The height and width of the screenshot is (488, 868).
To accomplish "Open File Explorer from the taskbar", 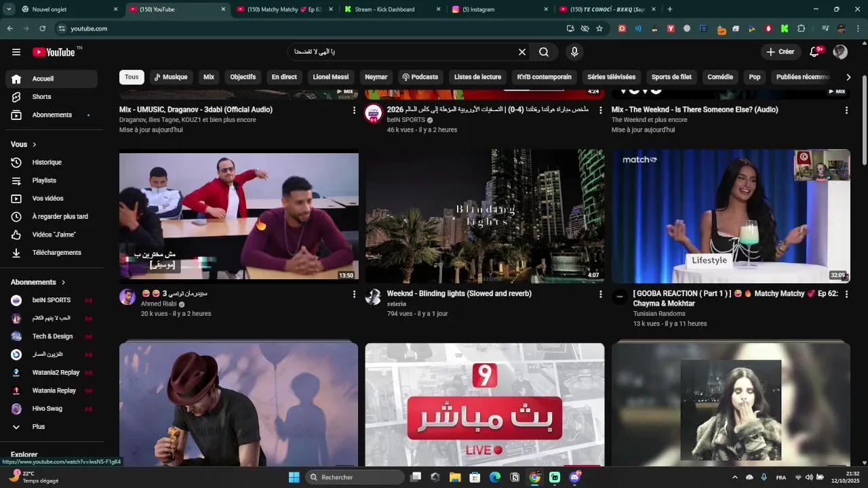I will (455, 477).
